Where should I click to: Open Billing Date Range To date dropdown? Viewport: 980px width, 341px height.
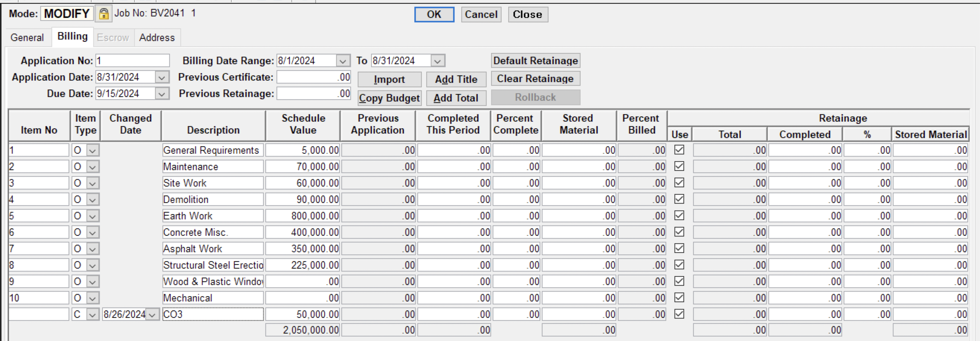437,61
